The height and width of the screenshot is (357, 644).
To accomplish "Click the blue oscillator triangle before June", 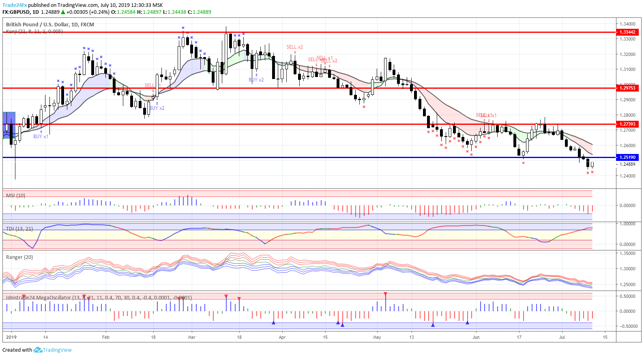I will 467,323.
